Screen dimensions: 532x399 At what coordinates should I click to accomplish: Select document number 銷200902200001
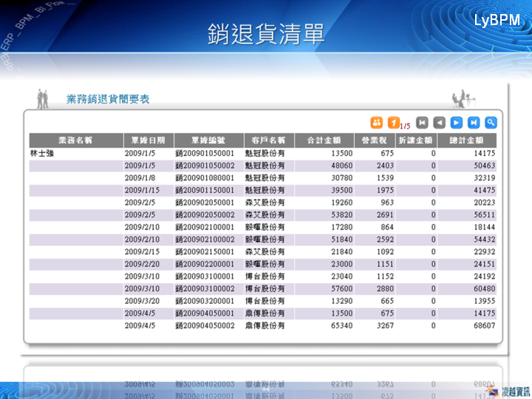point(205,264)
